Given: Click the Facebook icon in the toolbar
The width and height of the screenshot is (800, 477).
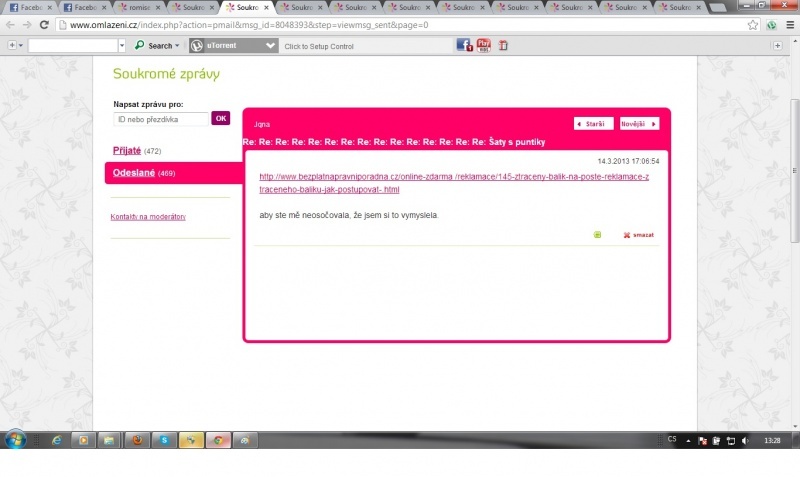Looking at the screenshot, I should [464, 45].
